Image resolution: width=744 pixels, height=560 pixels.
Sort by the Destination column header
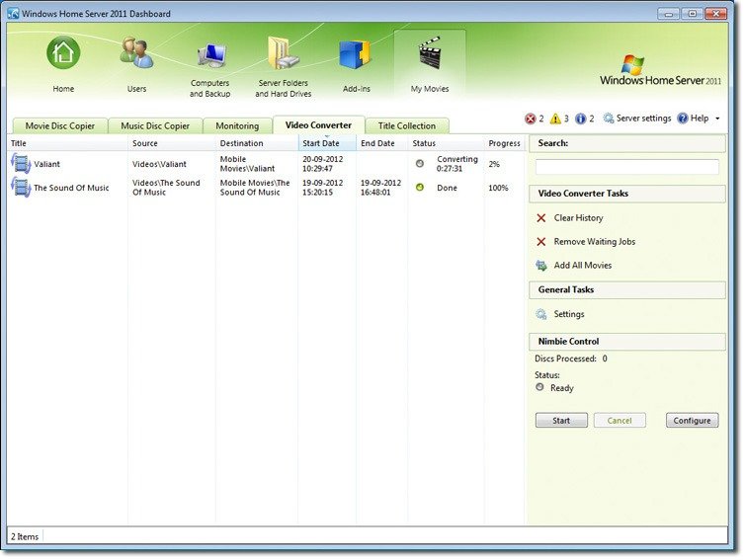click(x=257, y=143)
